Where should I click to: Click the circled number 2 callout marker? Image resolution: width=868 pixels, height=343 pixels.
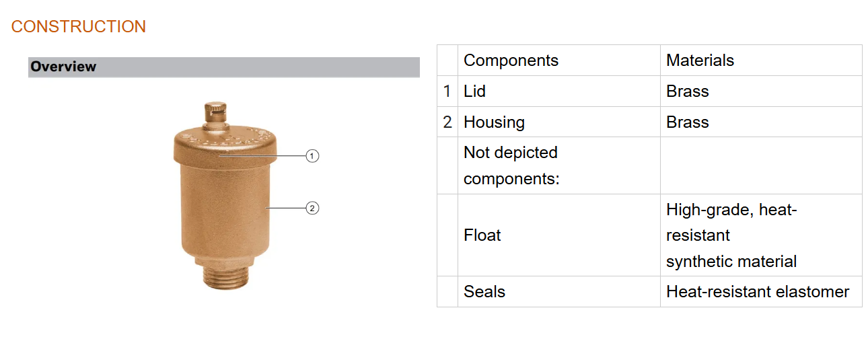click(x=312, y=208)
